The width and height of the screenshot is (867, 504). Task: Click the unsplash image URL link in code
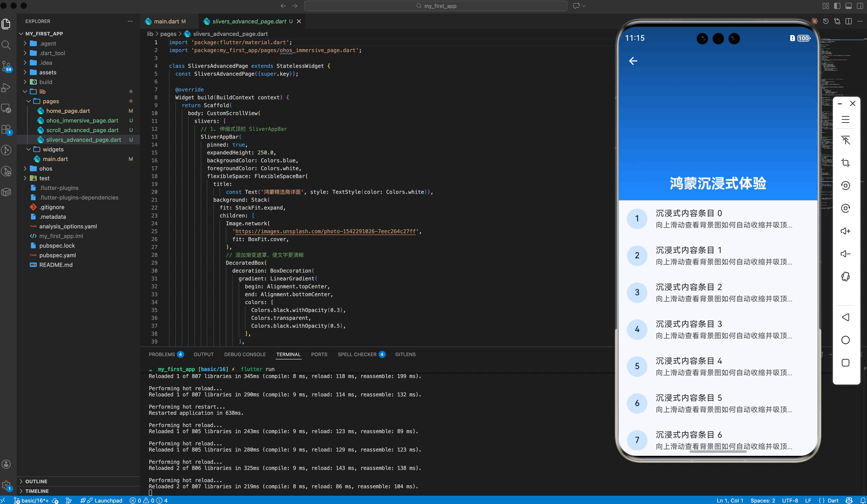tap(325, 231)
